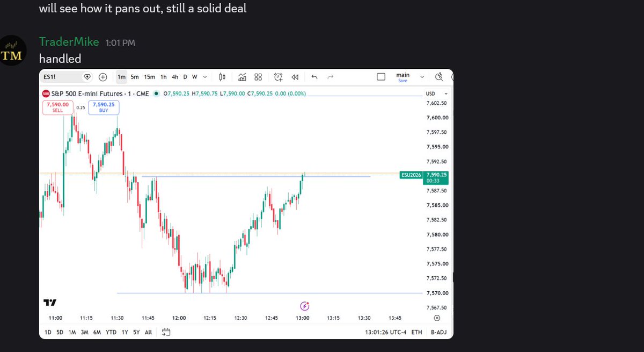Image resolution: width=644 pixels, height=352 pixels.
Task: Open quick search icon in the chart toolbar
Action: click(439, 77)
